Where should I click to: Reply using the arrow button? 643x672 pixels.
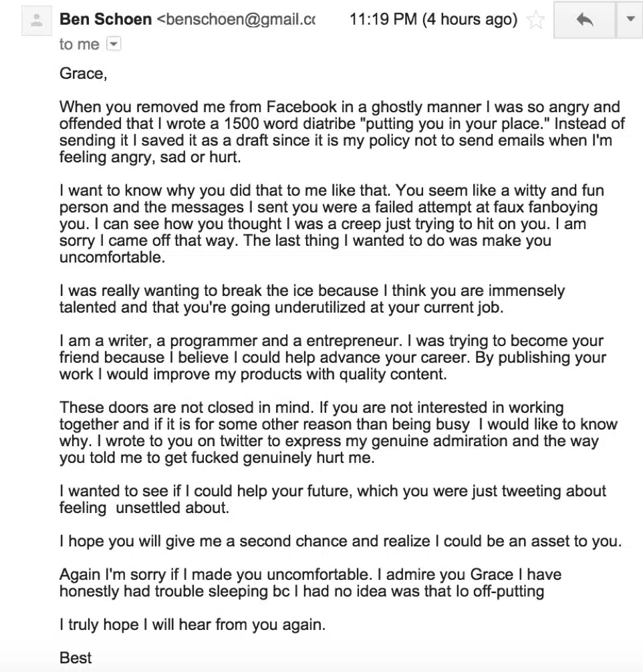click(585, 20)
